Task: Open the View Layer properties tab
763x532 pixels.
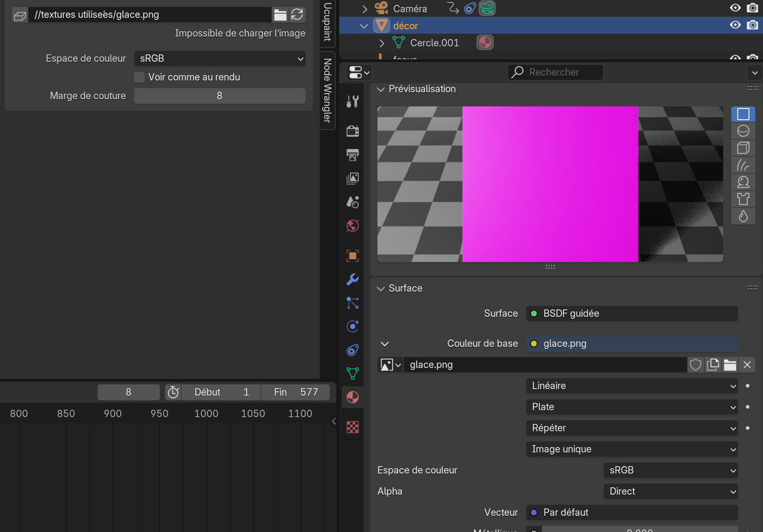Action: [352, 178]
